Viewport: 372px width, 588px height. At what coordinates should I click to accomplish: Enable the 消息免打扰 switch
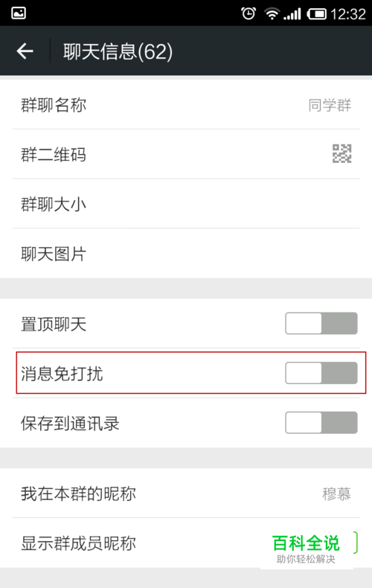321,373
